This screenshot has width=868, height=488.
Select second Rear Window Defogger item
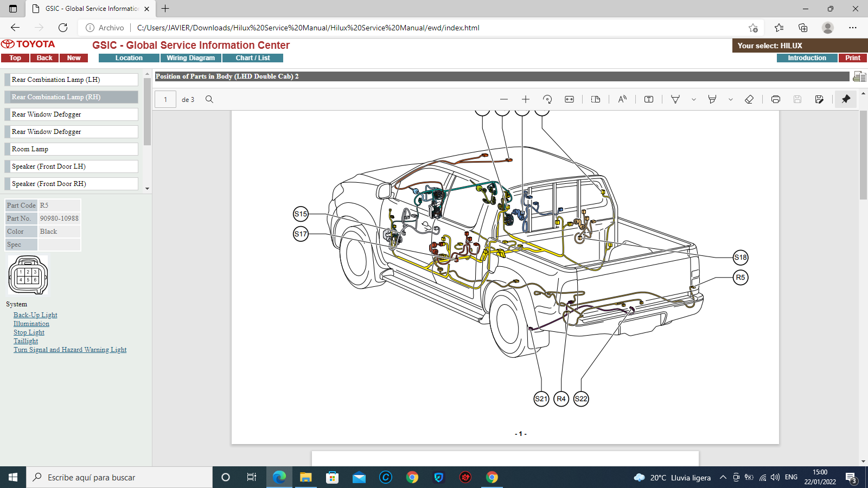coord(71,132)
